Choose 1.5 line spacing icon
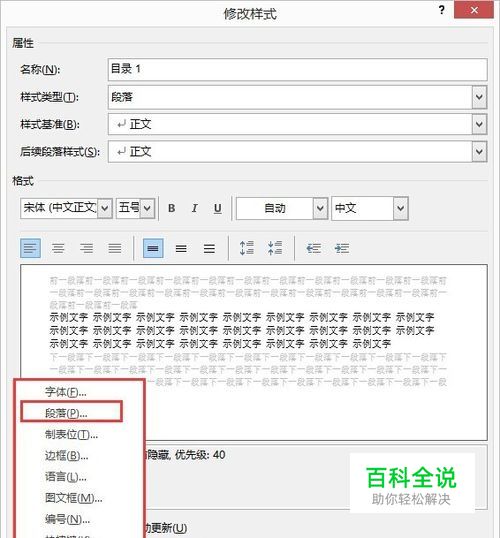500x538 pixels. pos(181,248)
